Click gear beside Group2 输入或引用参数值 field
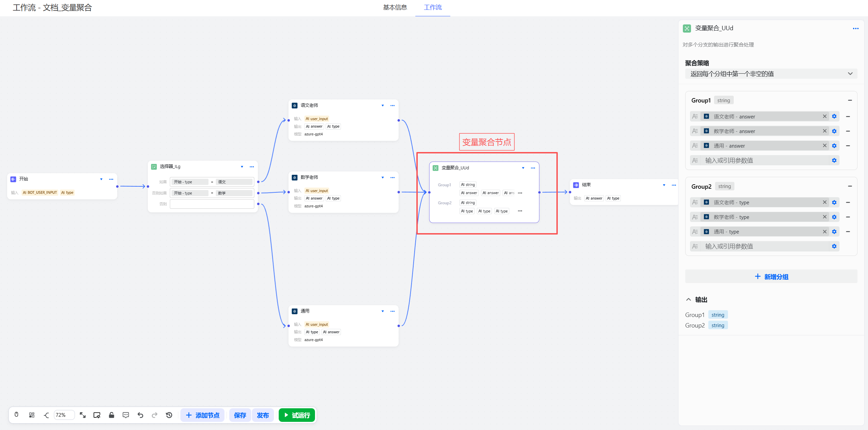The height and width of the screenshot is (430, 868). coord(834,246)
